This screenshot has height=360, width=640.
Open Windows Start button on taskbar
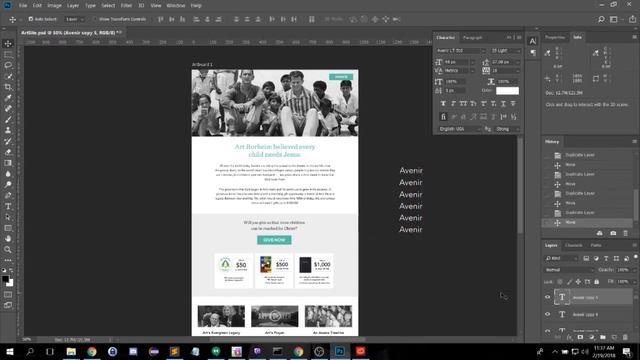tap(9, 351)
